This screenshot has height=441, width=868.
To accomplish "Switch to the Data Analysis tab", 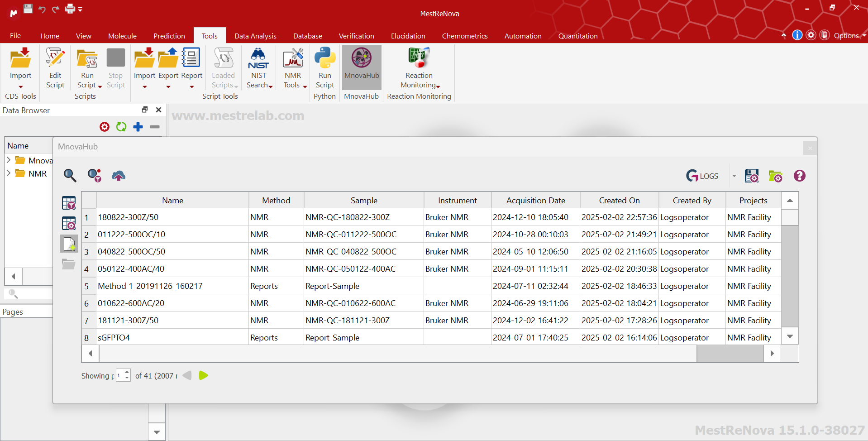I will 255,36.
